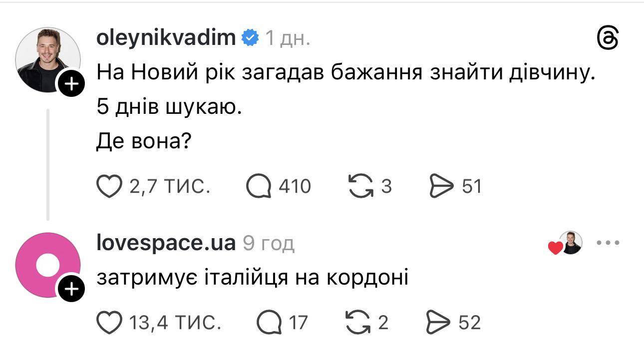Open the reply timestamp '9 год'
Viewport: 644px width, 356px height.
coord(269,243)
